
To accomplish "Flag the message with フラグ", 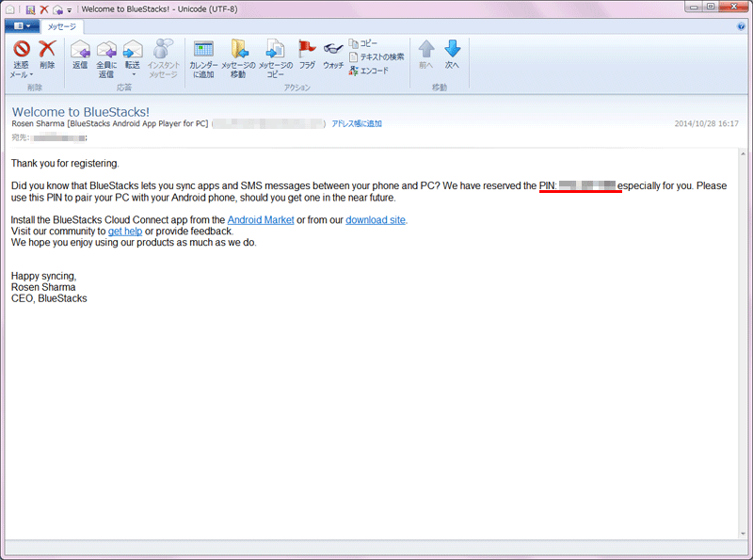I will (307, 55).
